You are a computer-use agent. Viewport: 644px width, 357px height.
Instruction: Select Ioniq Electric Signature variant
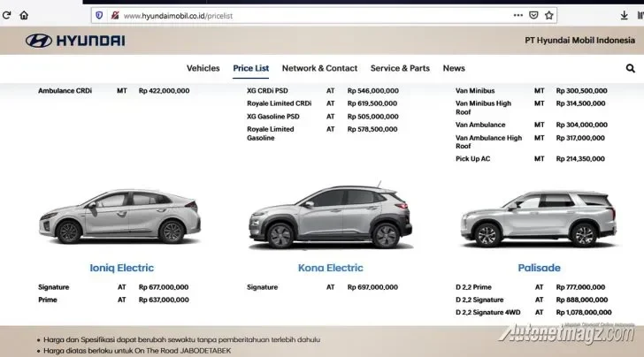click(53, 287)
